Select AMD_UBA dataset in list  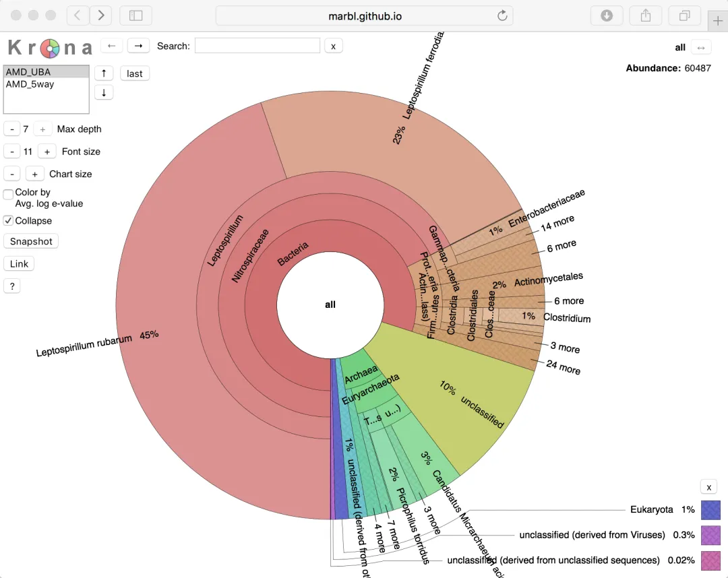click(x=46, y=72)
